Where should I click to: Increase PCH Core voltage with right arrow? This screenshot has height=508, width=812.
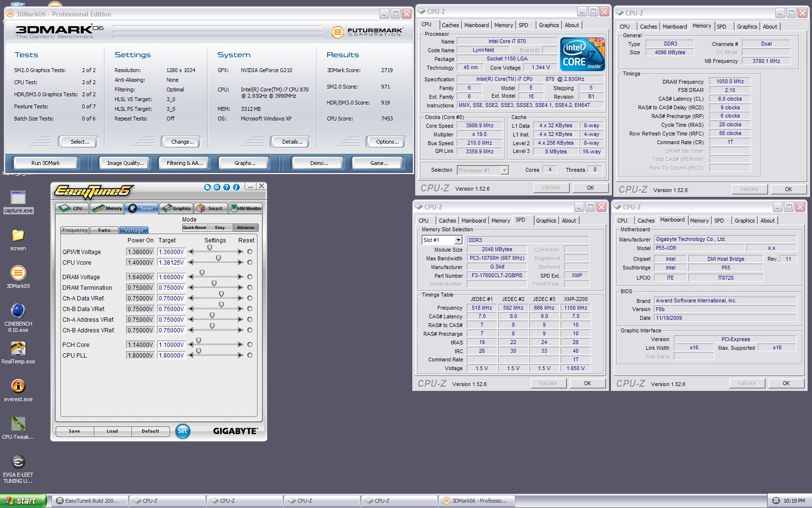(x=240, y=344)
